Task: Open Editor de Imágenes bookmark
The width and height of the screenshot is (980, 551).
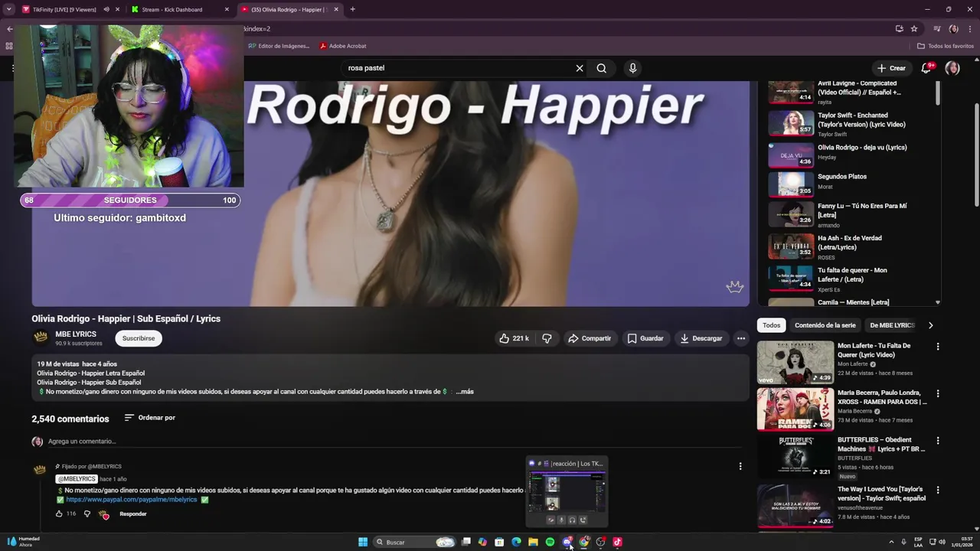Action: click(279, 46)
